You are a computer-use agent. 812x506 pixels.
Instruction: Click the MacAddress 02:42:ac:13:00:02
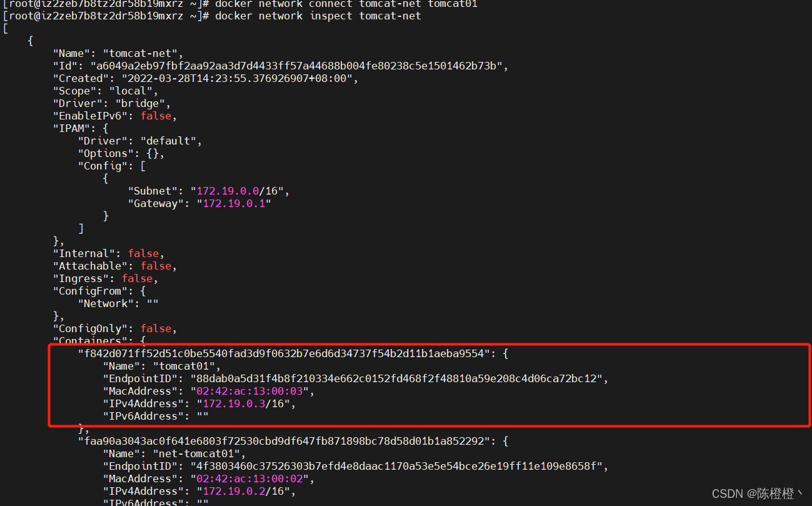[249, 478]
